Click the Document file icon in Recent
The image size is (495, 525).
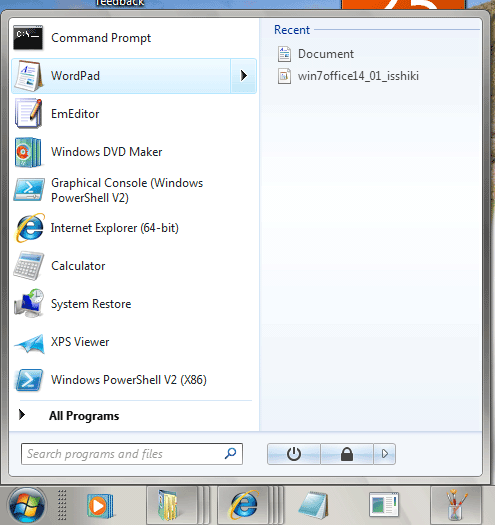coord(284,54)
